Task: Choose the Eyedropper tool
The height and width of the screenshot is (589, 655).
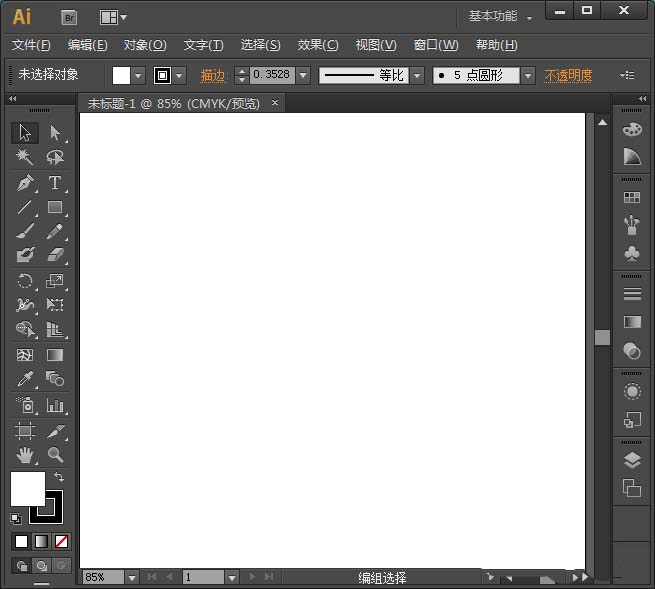Action: [x=25, y=379]
